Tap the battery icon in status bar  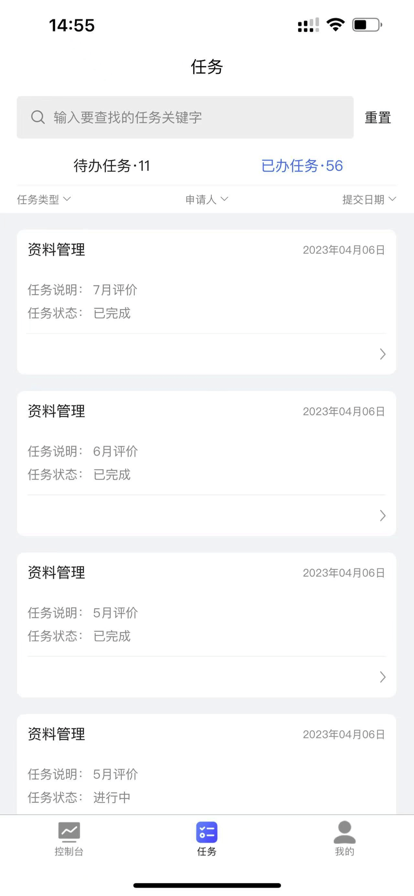pyautogui.click(x=367, y=25)
